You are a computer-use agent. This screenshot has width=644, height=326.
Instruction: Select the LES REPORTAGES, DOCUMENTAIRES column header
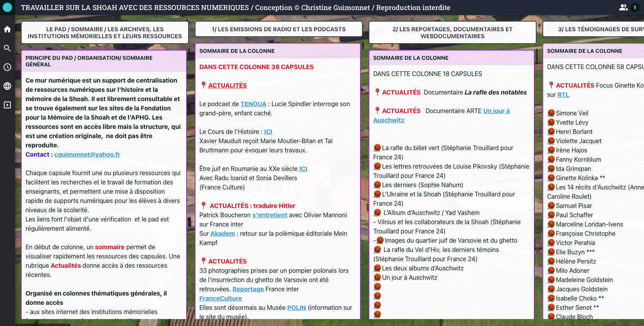point(452,32)
